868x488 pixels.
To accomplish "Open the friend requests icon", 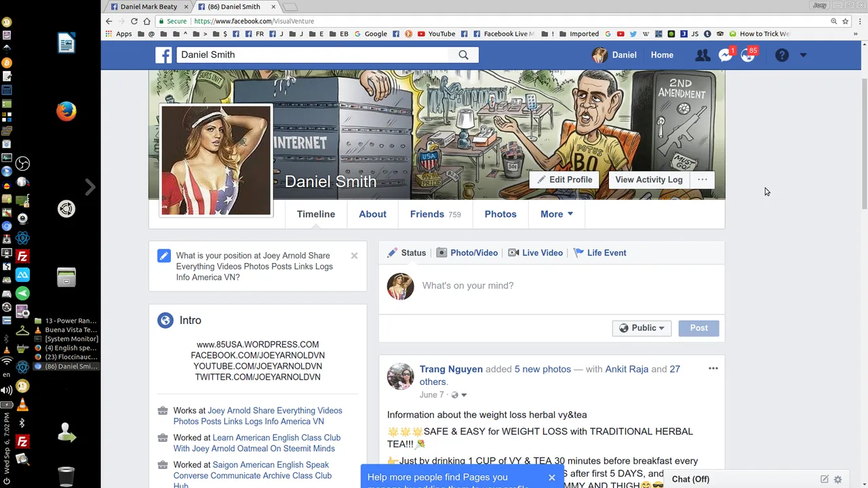I will pos(703,55).
